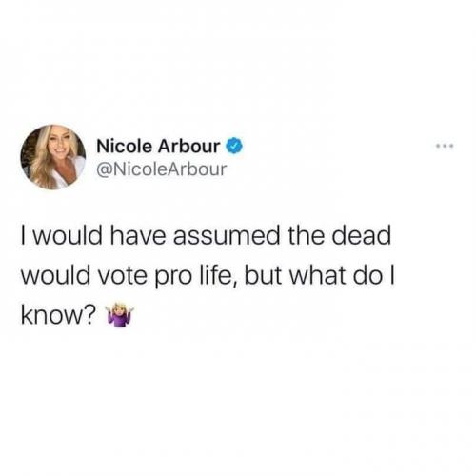The width and height of the screenshot is (476, 476).
Task: Click the tweet text starting 'I would have assumed'
Action: [208, 275]
